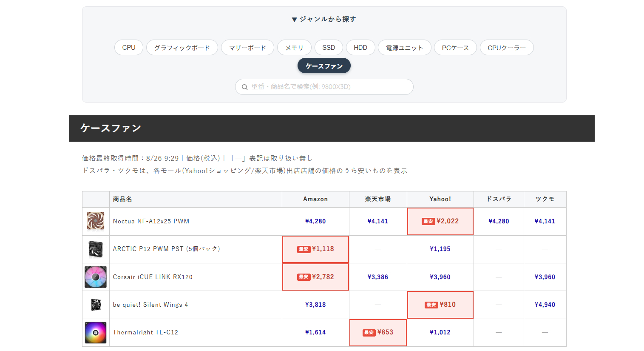
Task: Expand the ジャンルから探す section header
Action: 324,19
